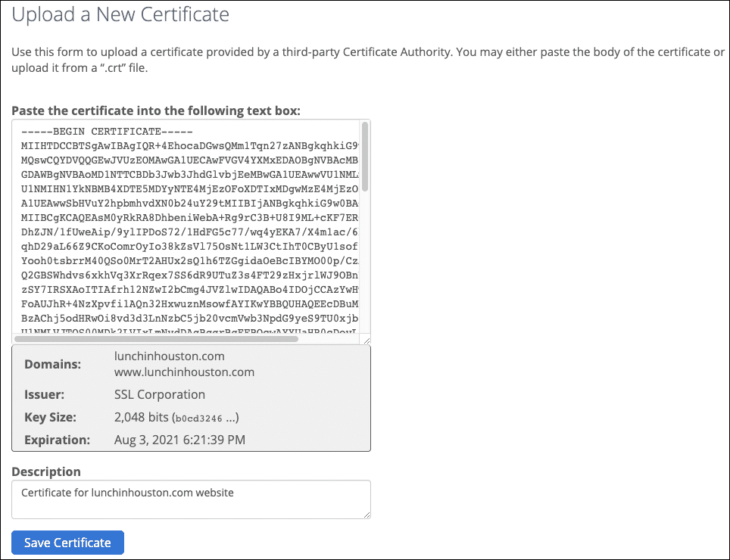This screenshot has height=560, width=730.
Task: Click the Expiration label in the details panel
Action: pos(57,440)
